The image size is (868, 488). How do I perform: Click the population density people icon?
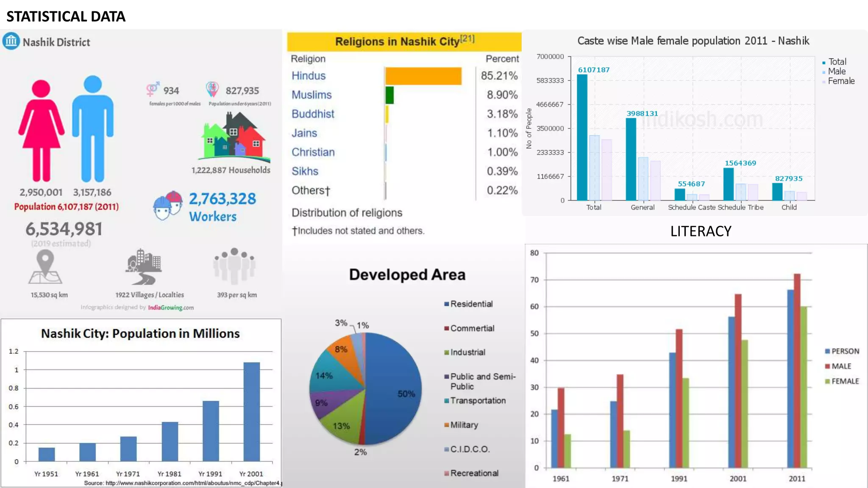pyautogui.click(x=234, y=266)
